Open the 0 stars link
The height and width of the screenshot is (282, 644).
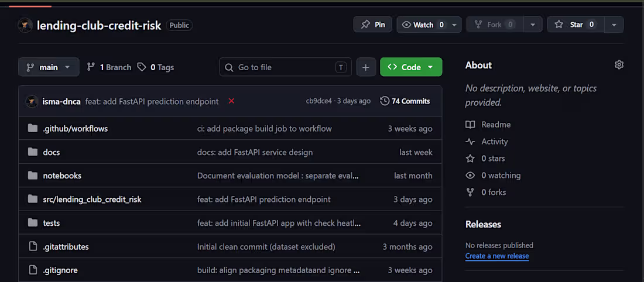485,159
